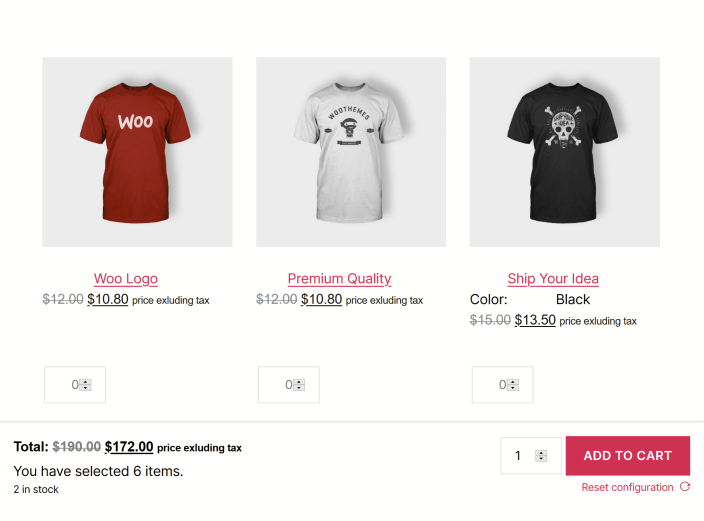
Task: Open the Woo Logo product link
Action: 126,278
